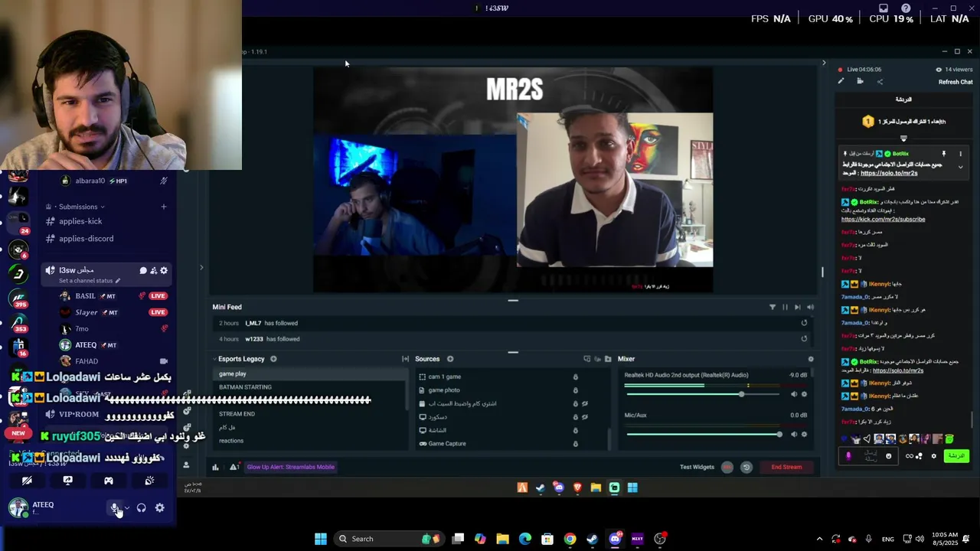
Task: Select the STREAM END scene
Action: coord(309,414)
